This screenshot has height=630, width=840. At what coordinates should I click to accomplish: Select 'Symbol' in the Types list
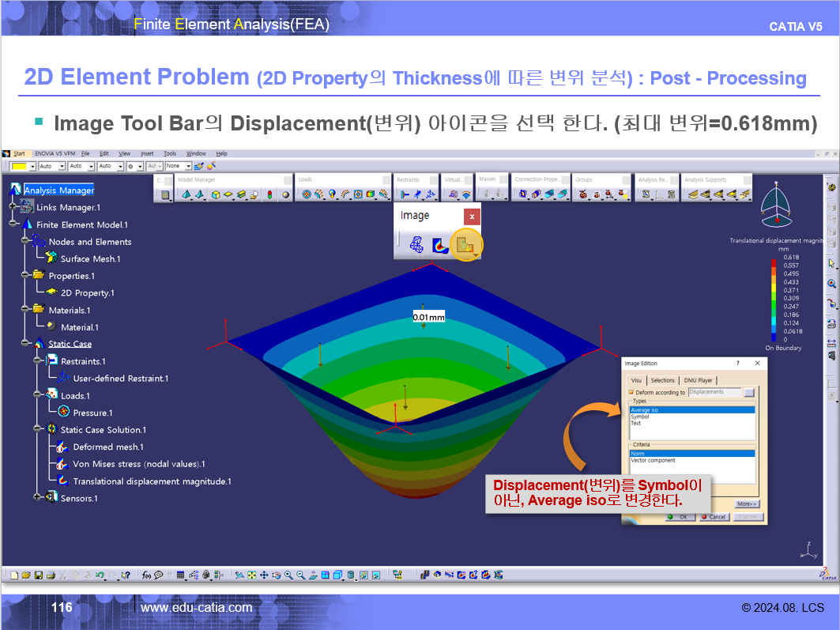tap(639, 417)
